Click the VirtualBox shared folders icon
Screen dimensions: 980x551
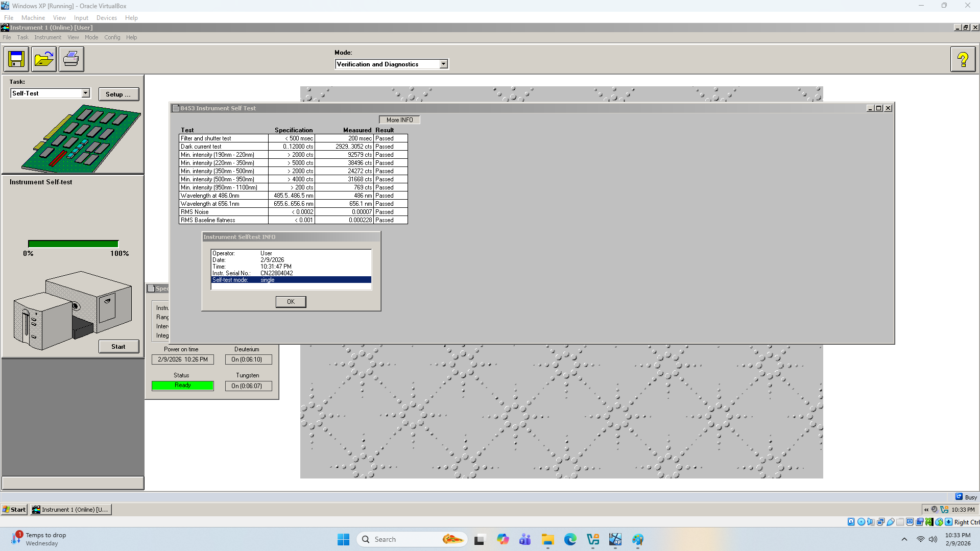point(900,522)
